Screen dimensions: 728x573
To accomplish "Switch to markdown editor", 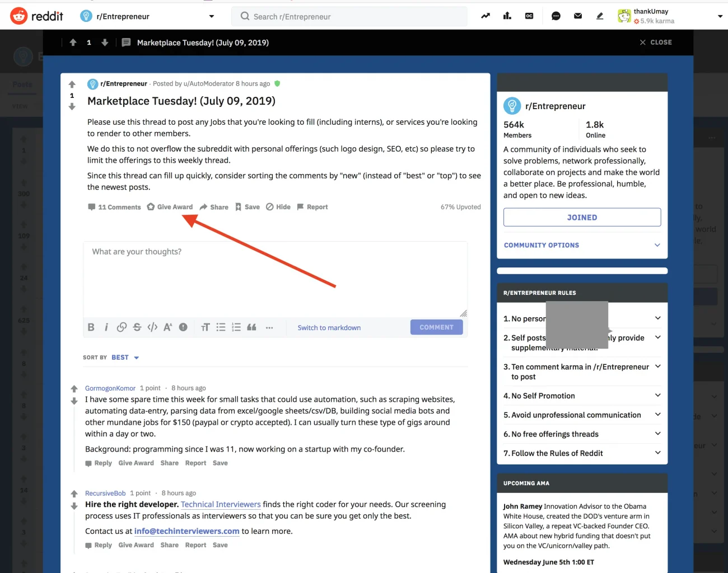I will point(329,328).
